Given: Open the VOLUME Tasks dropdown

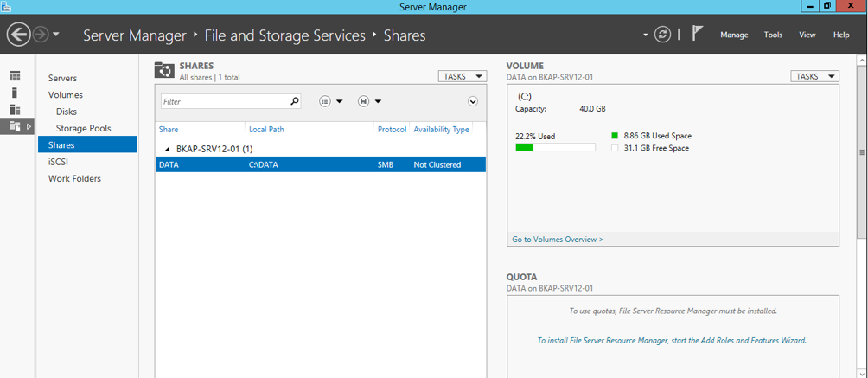Looking at the screenshot, I should pyautogui.click(x=815, y=76).
